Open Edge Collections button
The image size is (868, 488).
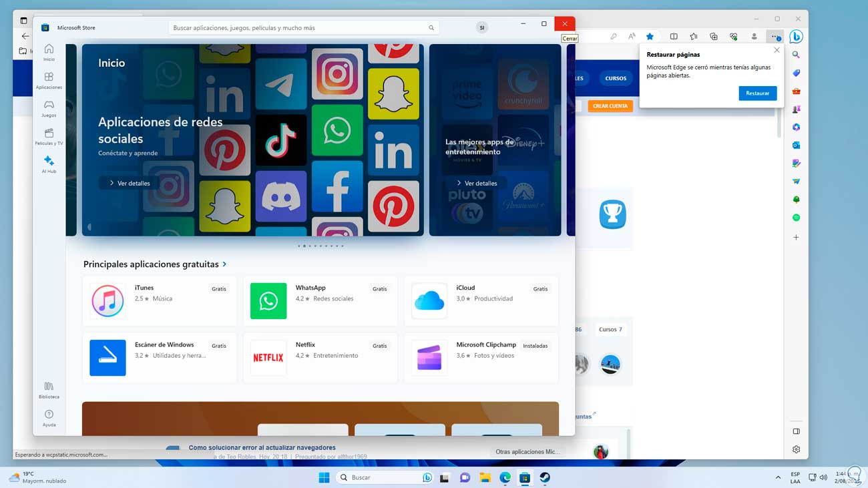pyautogui.click(x=714, y=37)
